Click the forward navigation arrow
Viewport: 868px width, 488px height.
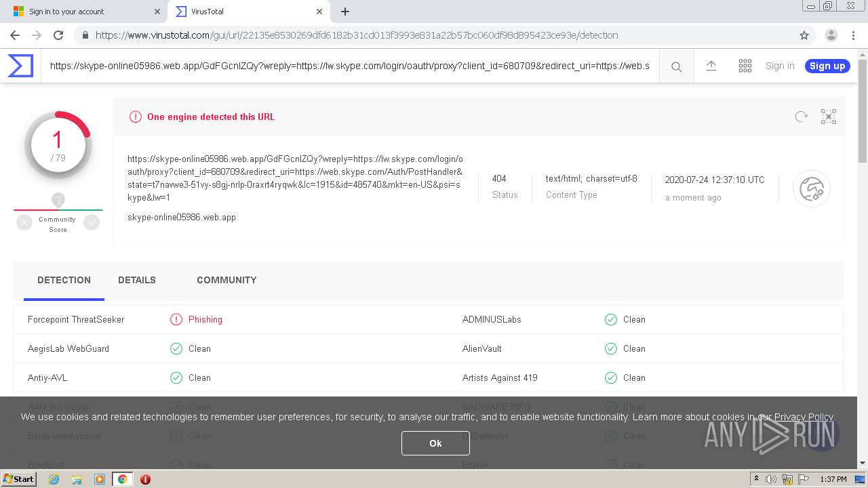click(x=37, y=35)
